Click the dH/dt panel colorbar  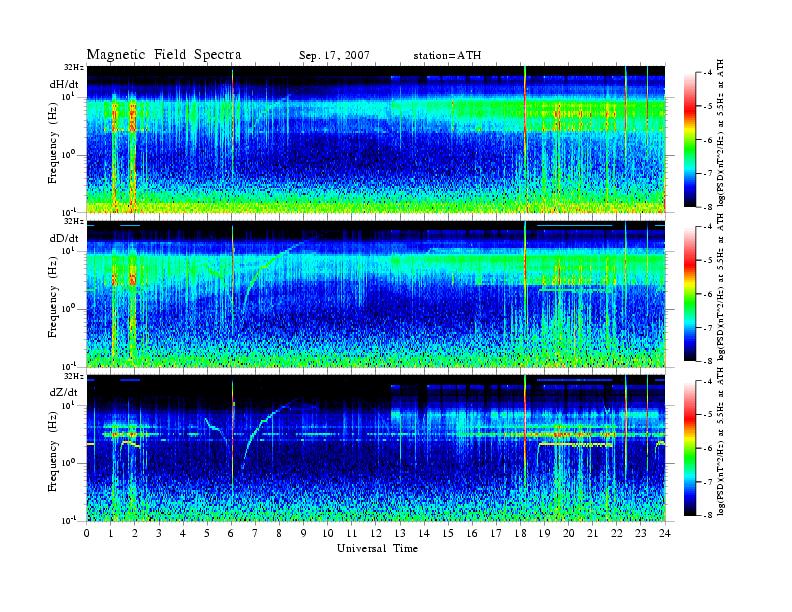690,139
